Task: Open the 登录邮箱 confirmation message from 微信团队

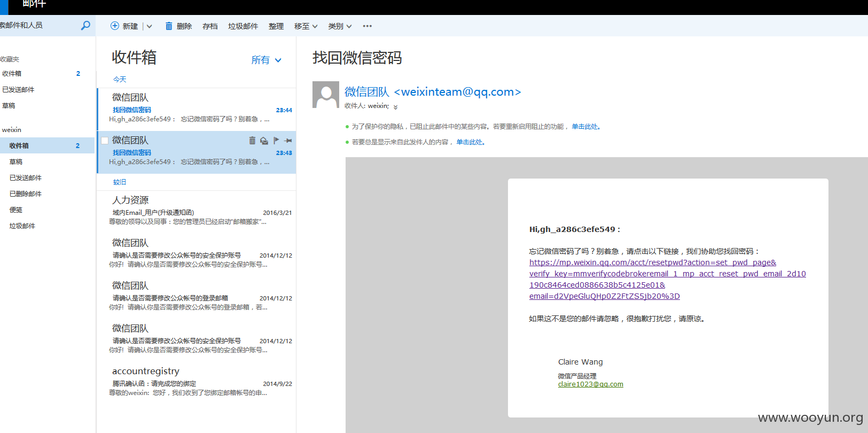Action: [x=197, y=297]
